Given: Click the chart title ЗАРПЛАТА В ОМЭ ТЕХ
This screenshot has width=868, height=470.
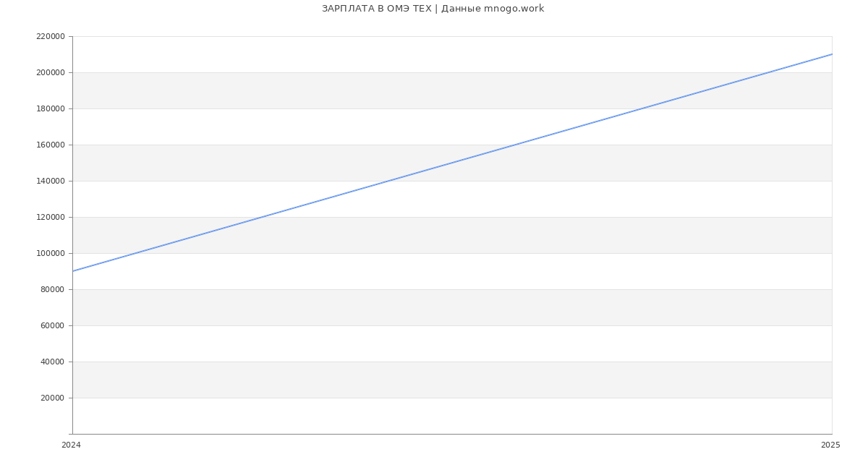Looking at the screenshot, I should (x=433, y=9).
